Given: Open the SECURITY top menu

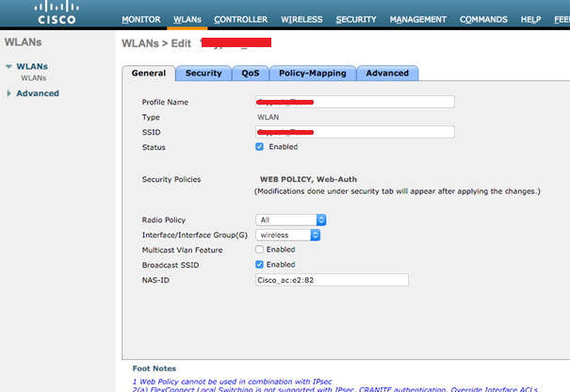Looking at the screenshot, I should click(x=356, y=19).
